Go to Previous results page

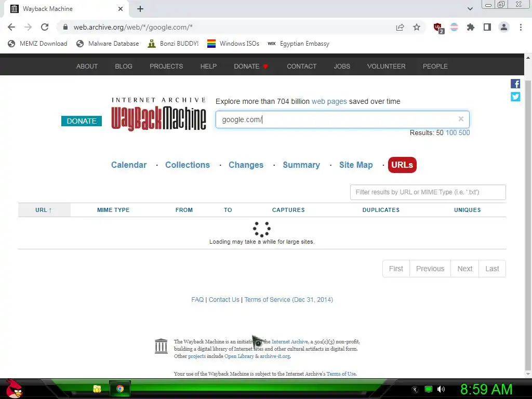click(430, 269)
